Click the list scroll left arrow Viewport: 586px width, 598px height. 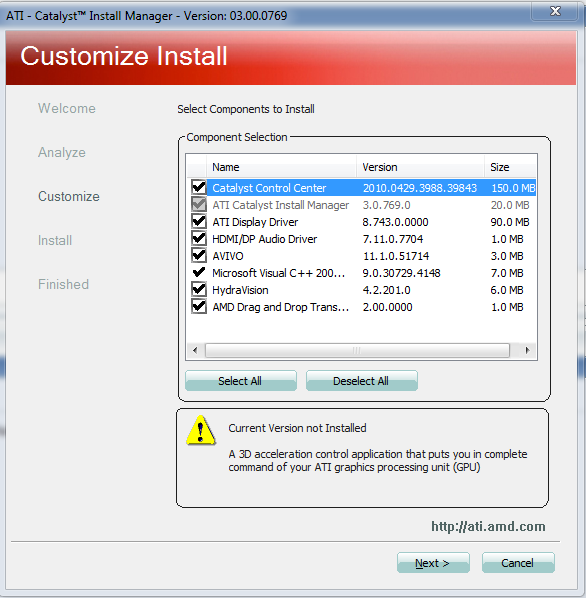point(195,350)
